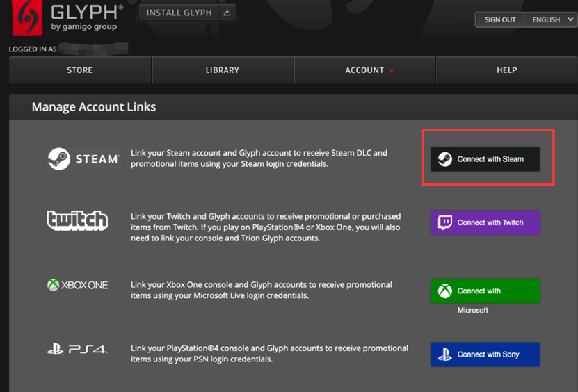Click the Install Glyph button

[187, 13]
